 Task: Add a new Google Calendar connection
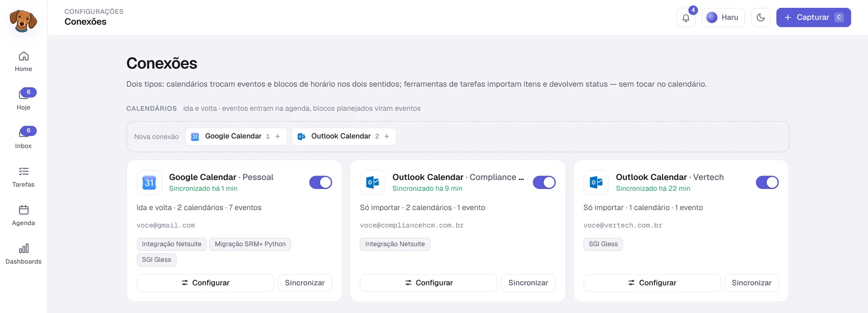pos(236,137)
